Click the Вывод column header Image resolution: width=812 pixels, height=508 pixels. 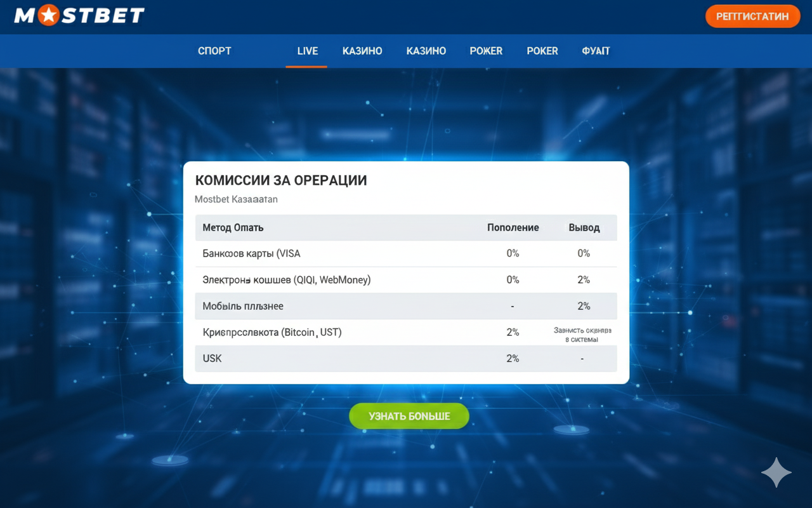(584, 227)
